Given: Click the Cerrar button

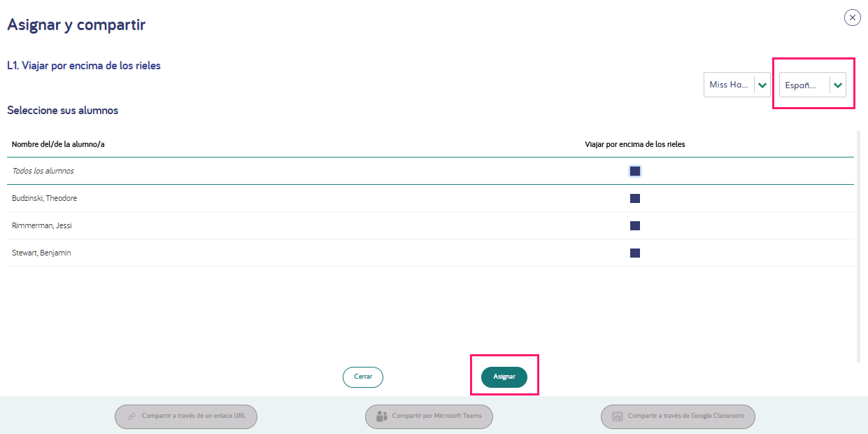Looking at the screenshot, I should (x=363, y=377).
